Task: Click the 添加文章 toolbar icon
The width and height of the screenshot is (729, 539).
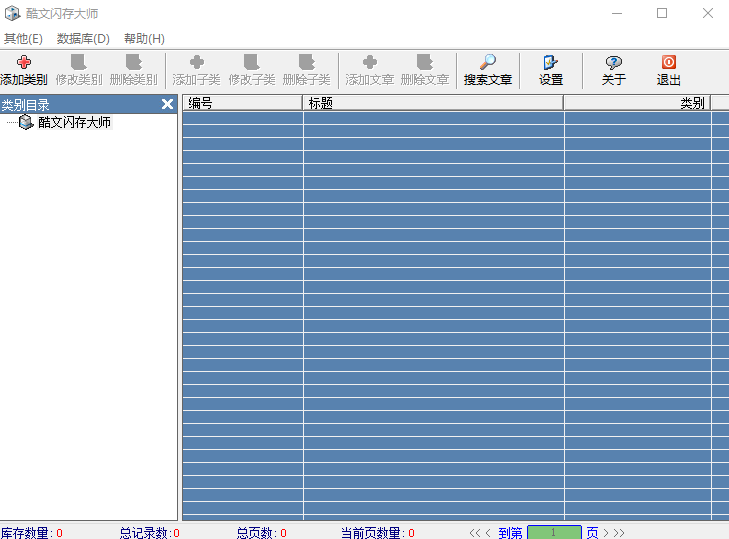Action: 370,62
